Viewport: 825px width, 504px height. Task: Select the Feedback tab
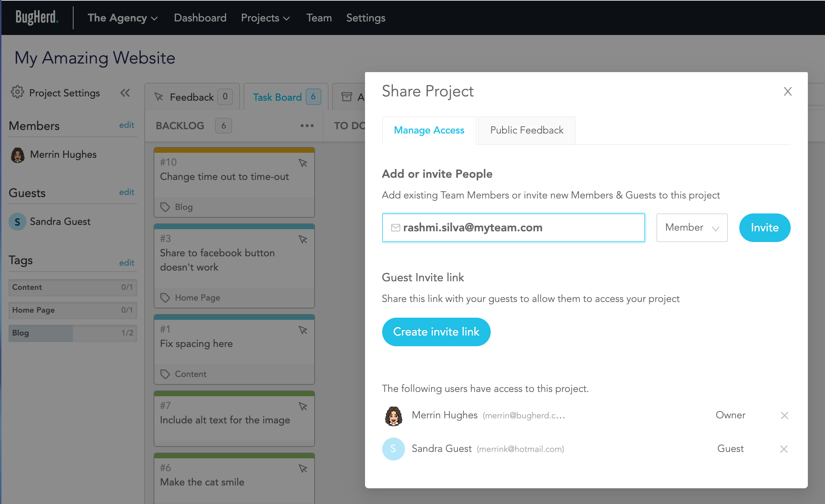[x=192, y=97]
